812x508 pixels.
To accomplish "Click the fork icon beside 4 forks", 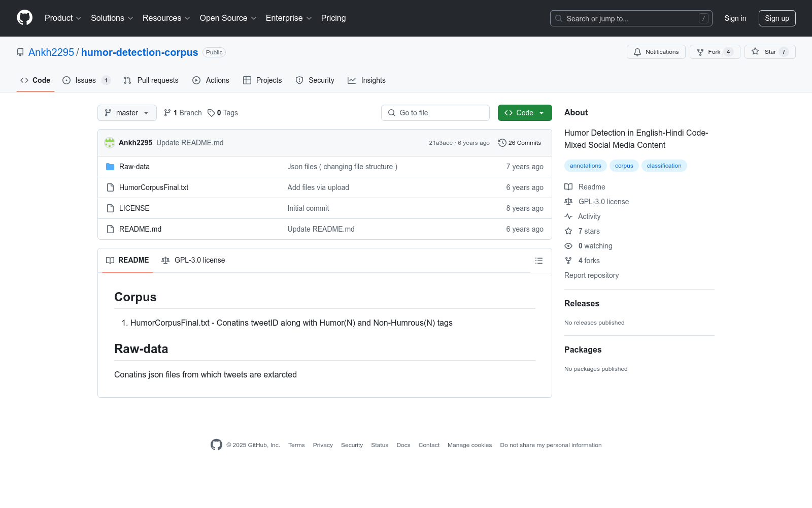I will (x=568, y=261).
